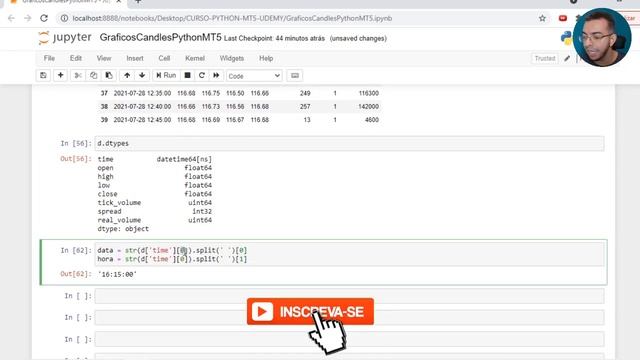The width and height of the screenshot is (640, 360).
Task: Click into the data/hora split code cell
Action: (x=349, y=255)
